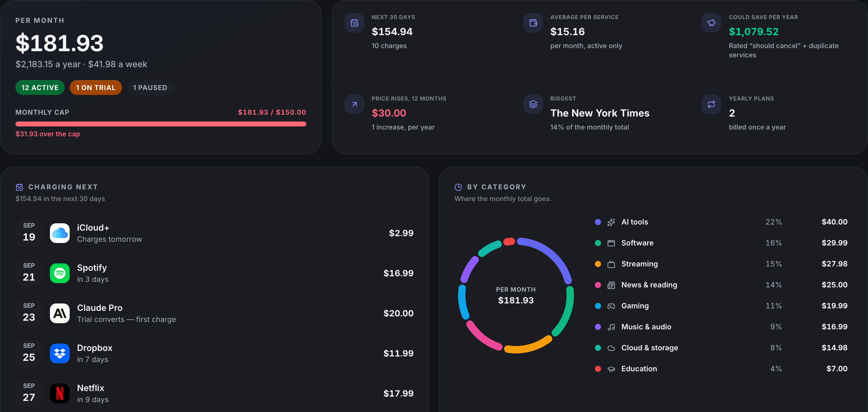Image resolution: width=868 pixels, height=412 pixels.
Task: Open the Spotify subscription name
Action: click(92, 268)
